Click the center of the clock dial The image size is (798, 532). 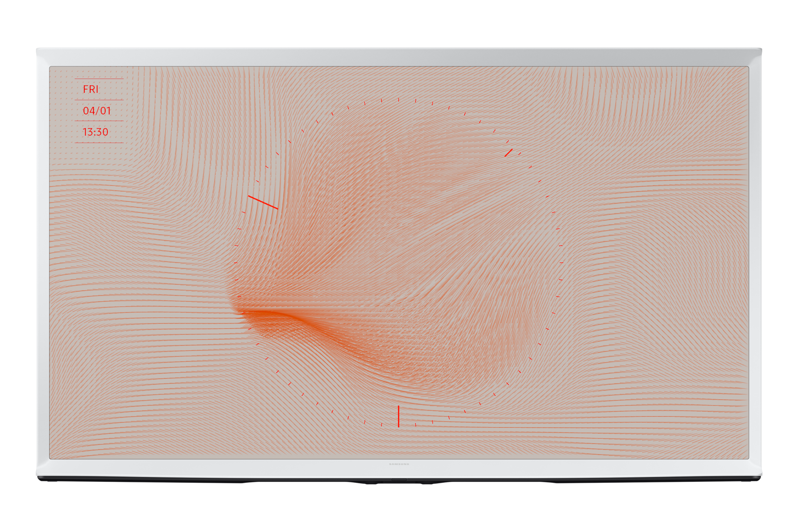(399, 263)
